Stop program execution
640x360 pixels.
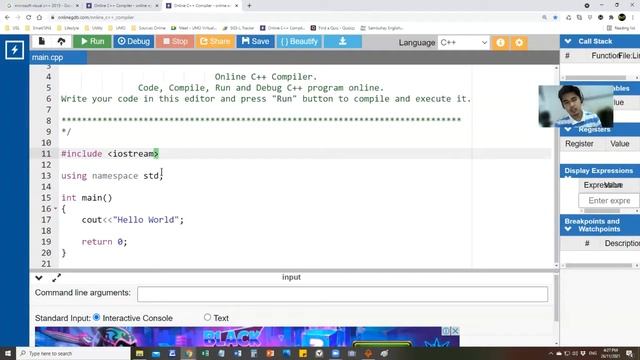(x=175, y=41)
